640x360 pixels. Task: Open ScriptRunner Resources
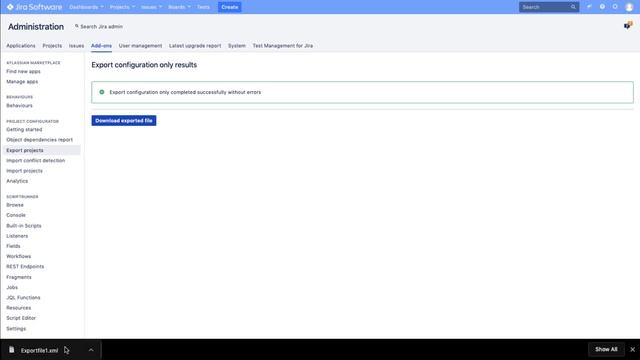18,308
